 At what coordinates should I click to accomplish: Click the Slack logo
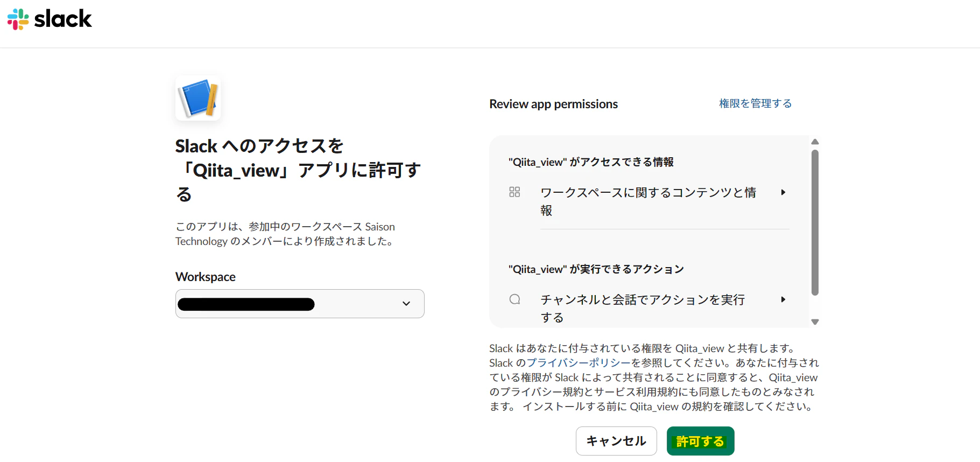tap(50, 19)
